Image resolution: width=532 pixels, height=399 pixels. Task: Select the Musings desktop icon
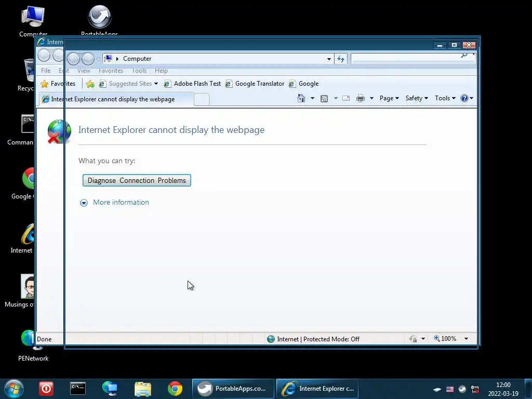point(20,290)
